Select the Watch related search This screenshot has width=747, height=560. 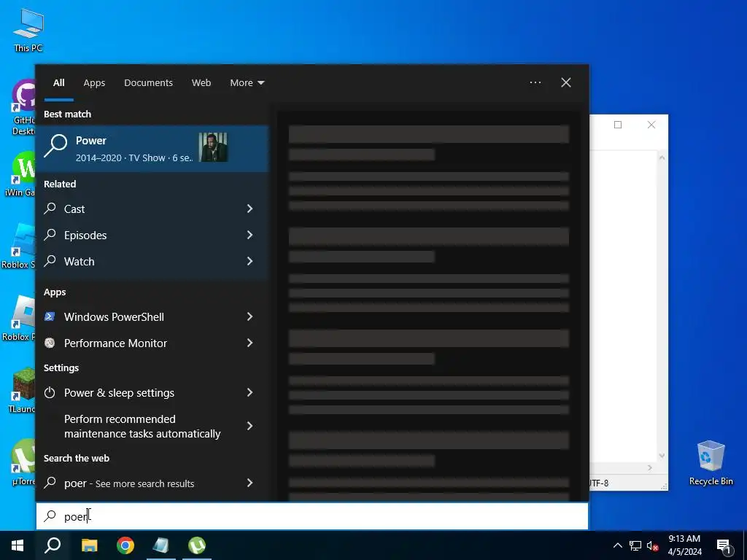[152, 262]
